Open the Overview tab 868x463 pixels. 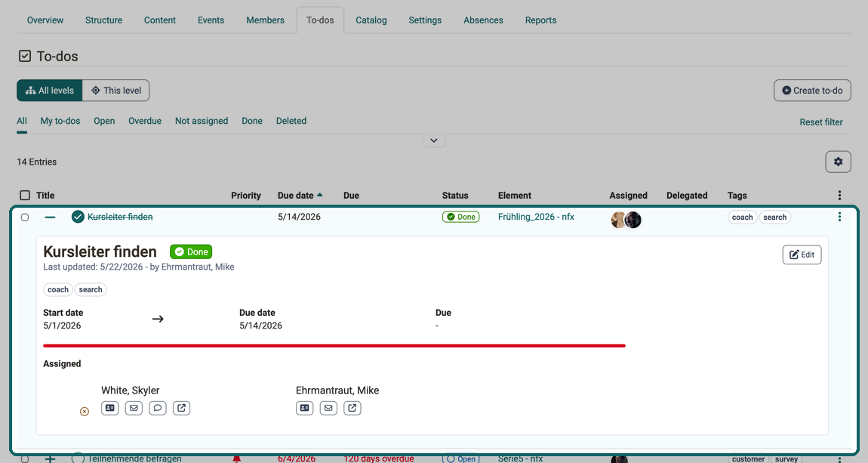click(45, 20)
